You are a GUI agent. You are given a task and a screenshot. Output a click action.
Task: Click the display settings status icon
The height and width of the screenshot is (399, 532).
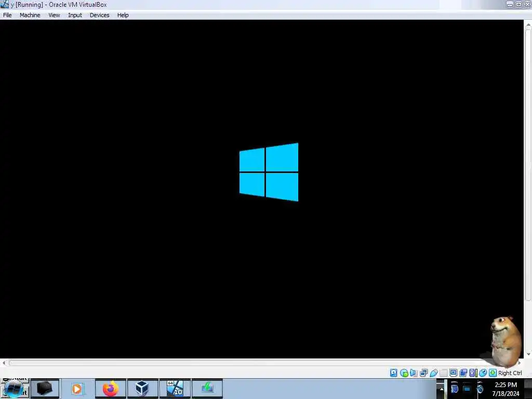point(453,373)
